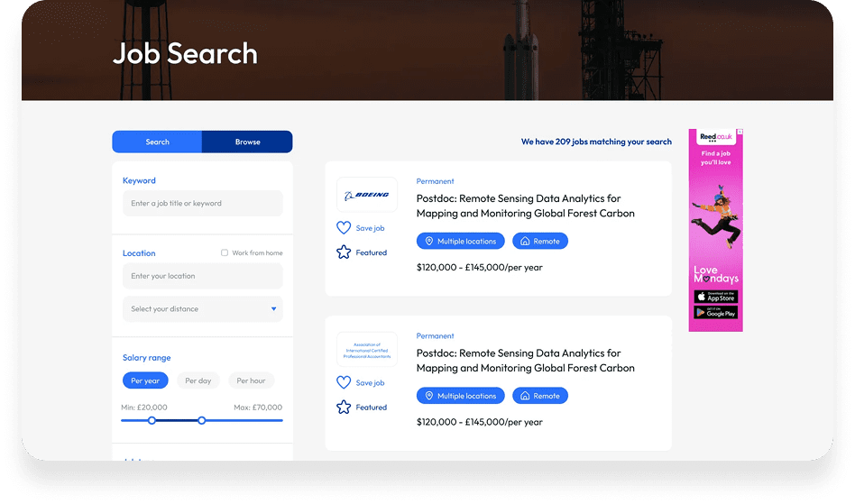Open the Select your distance dropdown
Screen dimensions: 855x504
point(202,309)
